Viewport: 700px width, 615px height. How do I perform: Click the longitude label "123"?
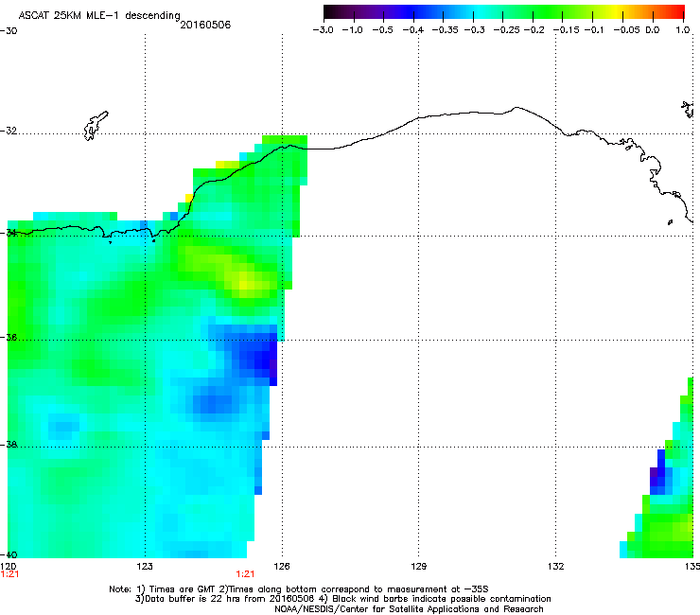pyautogui.click(x=145, y=567)
